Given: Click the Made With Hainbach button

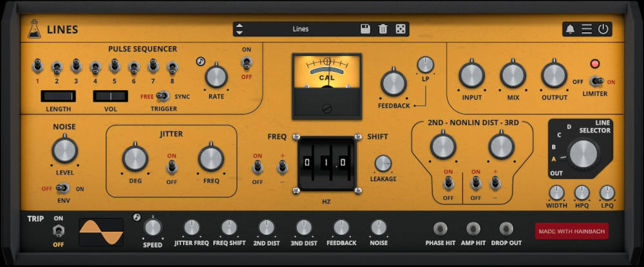Looking at the screenshot, I should click(571, 232).
